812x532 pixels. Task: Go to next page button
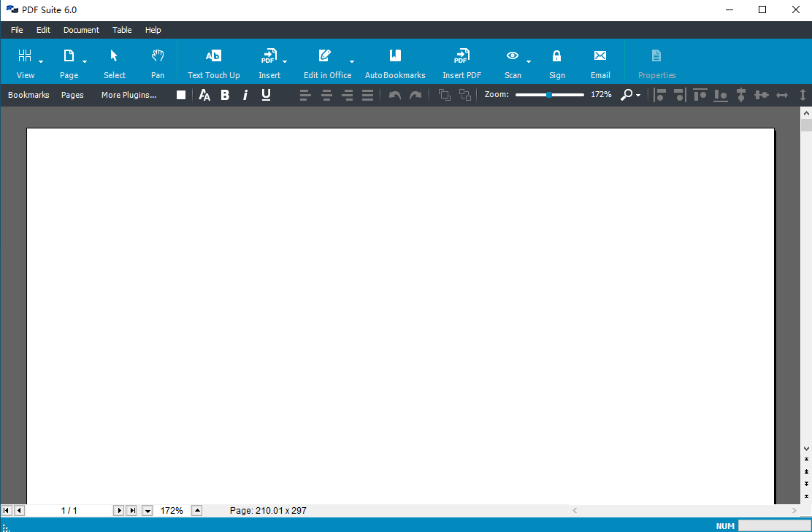[x=118, y=511]
